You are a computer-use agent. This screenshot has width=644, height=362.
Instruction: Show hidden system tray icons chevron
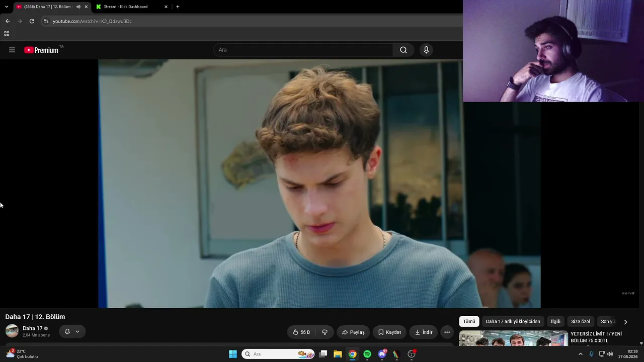tap(580, 354)
